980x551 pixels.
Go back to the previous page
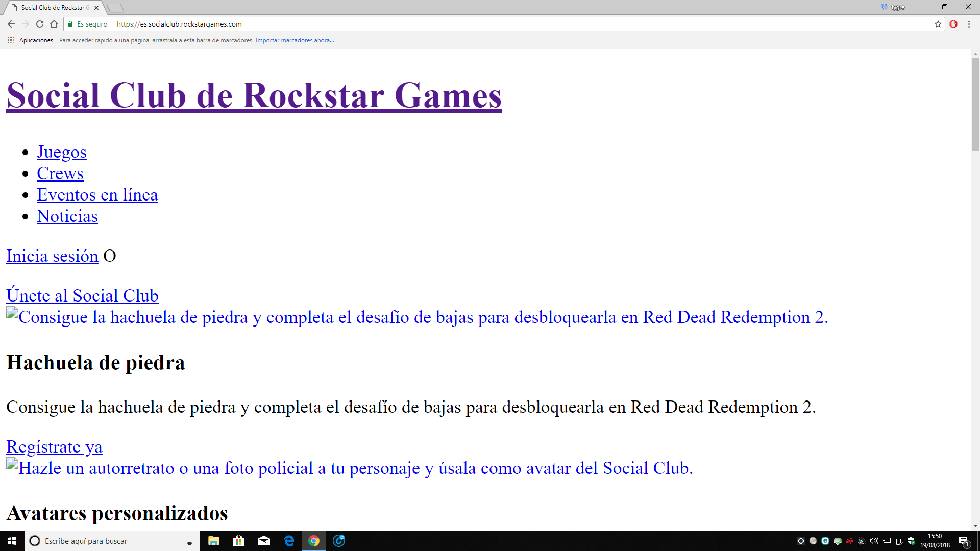click(x=11, y=24)
